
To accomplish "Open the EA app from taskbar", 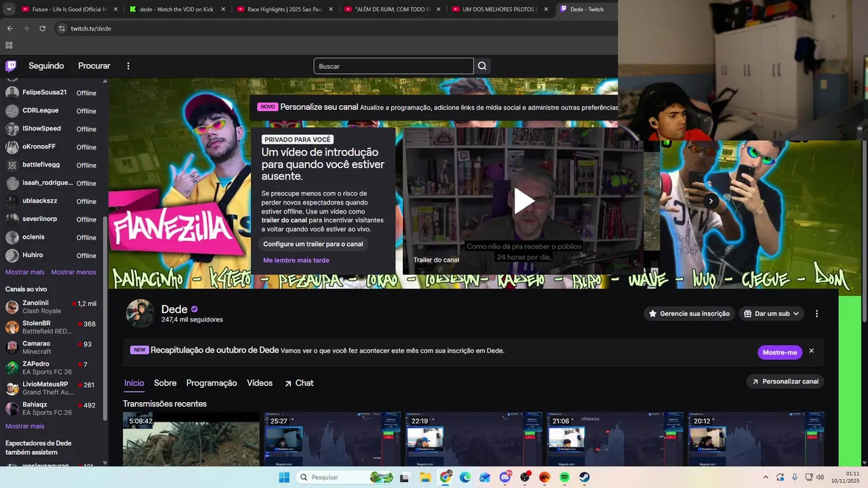I will point(545,477).
